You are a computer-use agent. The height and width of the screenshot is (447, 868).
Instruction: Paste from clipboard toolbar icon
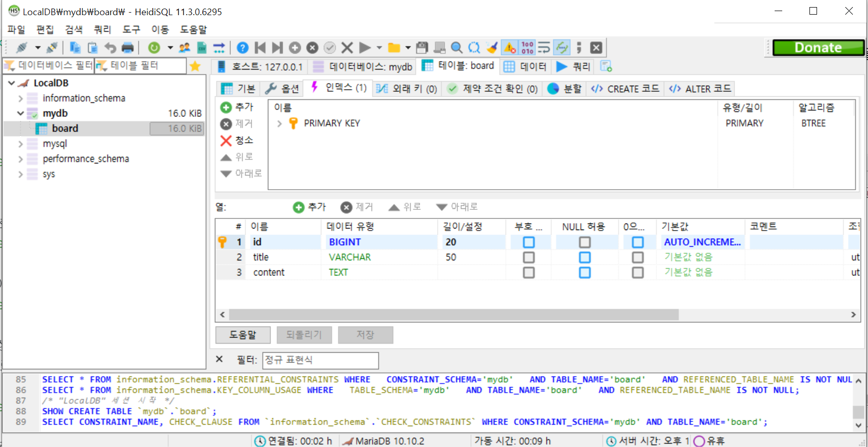coord(93,47)
